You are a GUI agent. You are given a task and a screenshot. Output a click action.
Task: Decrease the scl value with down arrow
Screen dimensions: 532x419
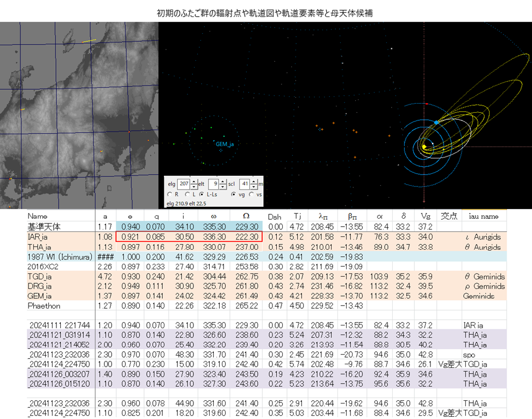tap(254, 186)
